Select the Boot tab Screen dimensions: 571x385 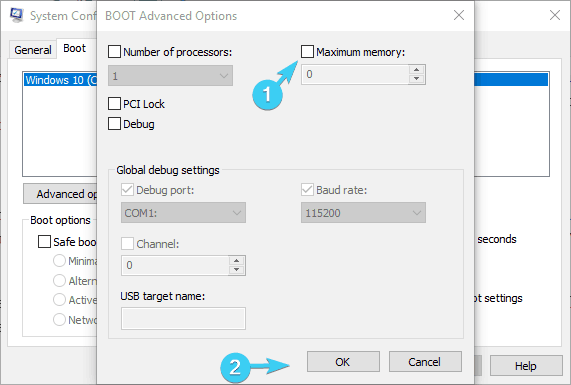pos(75,48)
